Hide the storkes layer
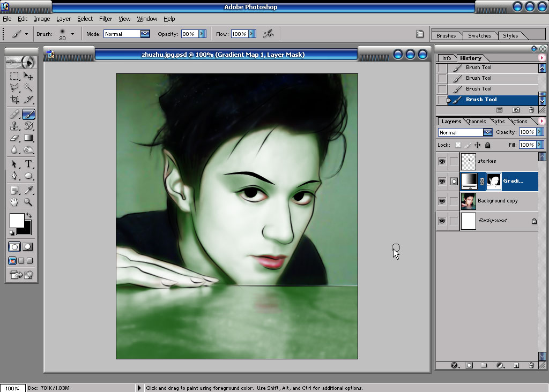Screen dimensions: 549x392 pyautogui.click(x=442, y=161)
